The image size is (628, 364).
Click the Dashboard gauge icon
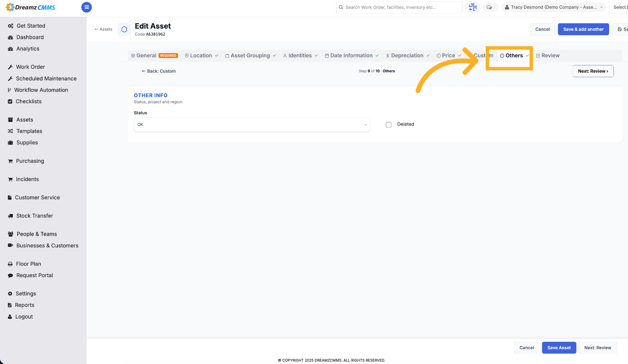(x=10, y=37)
